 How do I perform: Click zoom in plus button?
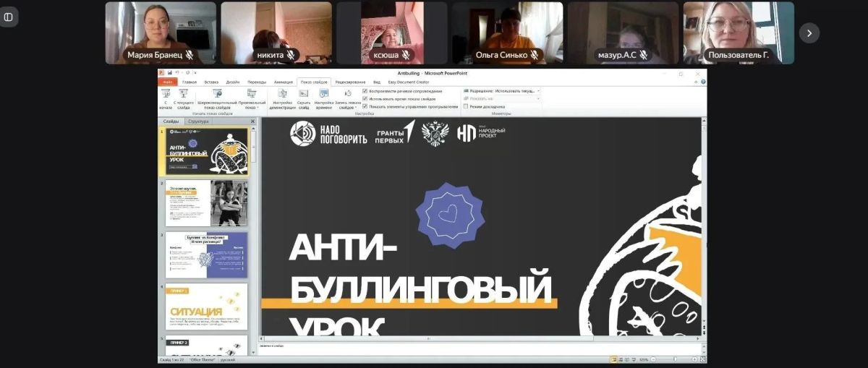(694, 359)
